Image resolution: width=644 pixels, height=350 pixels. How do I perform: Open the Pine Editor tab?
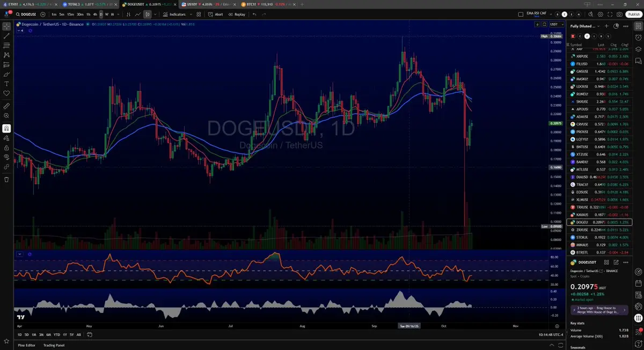coord(27,345)
